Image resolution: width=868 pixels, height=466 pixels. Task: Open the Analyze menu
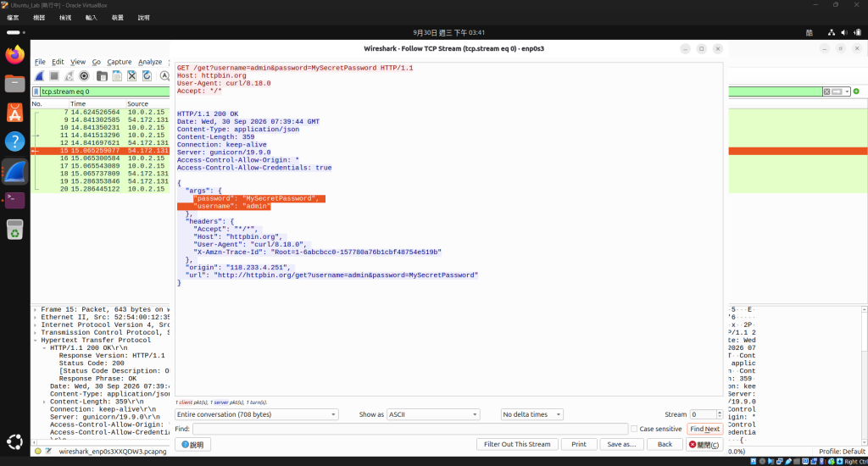pyautogui.click(x=150, y=62)
